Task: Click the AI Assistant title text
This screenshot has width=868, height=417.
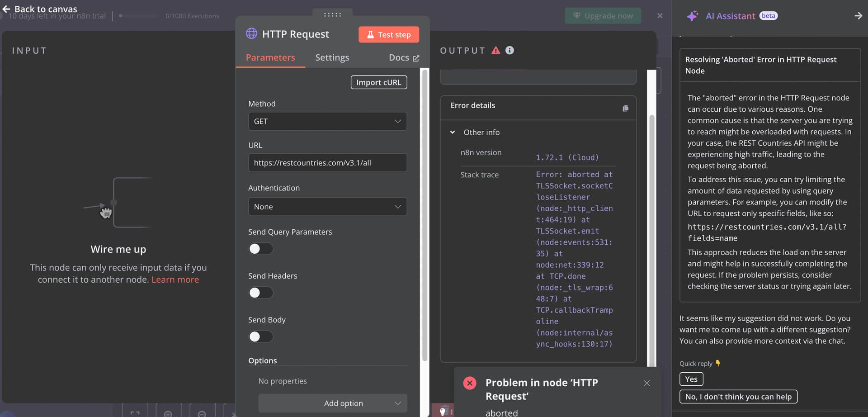Action: [x=730, y=16]
